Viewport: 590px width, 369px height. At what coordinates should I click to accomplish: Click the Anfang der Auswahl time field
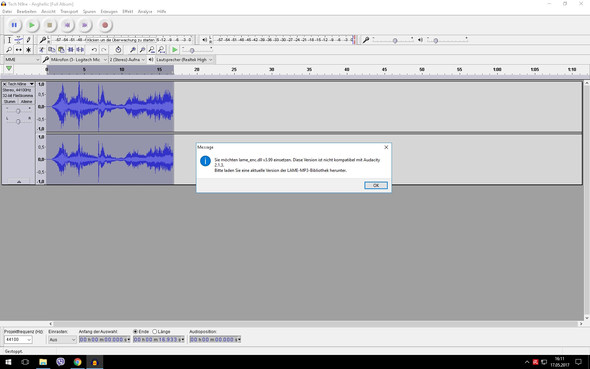tap(105, 340)
